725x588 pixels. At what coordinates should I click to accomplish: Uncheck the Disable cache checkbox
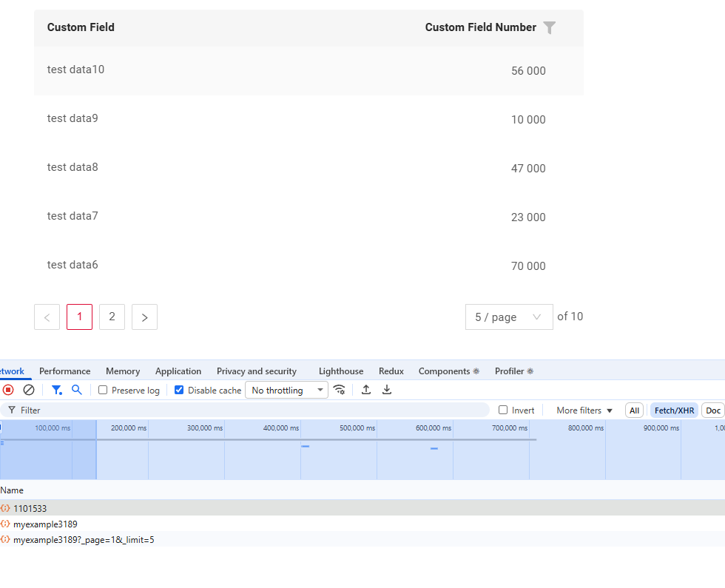coord(179,391)
